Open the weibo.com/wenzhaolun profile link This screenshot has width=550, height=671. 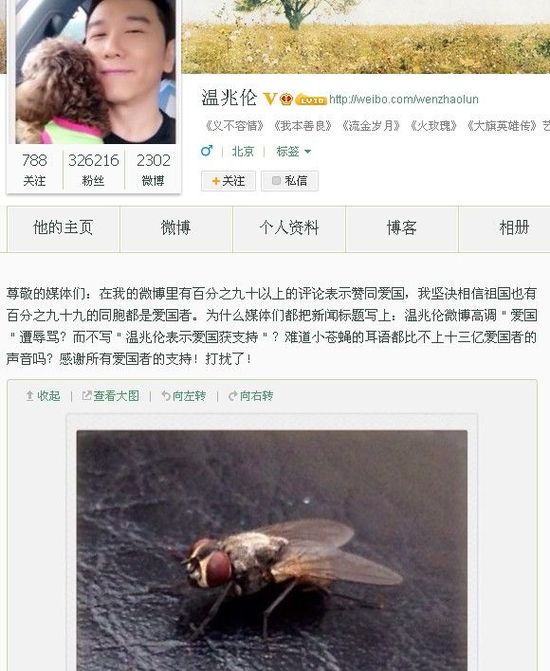click(404, 99)
